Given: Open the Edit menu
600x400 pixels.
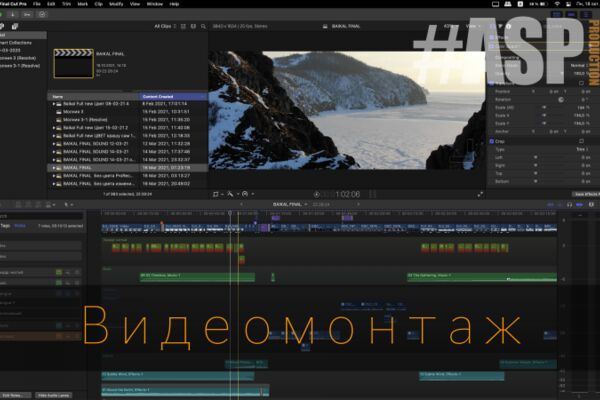Looking at the screenshot, I should 51,4.
